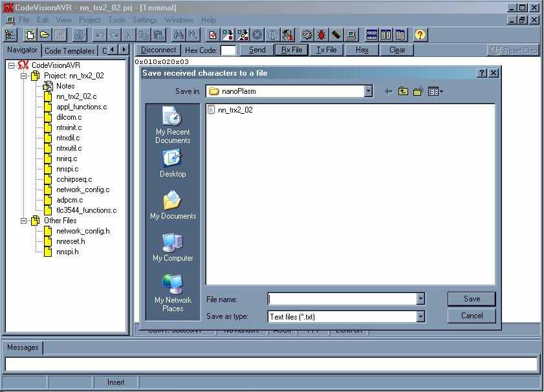Open the view menu icon in the save dialog

[435, 91]
